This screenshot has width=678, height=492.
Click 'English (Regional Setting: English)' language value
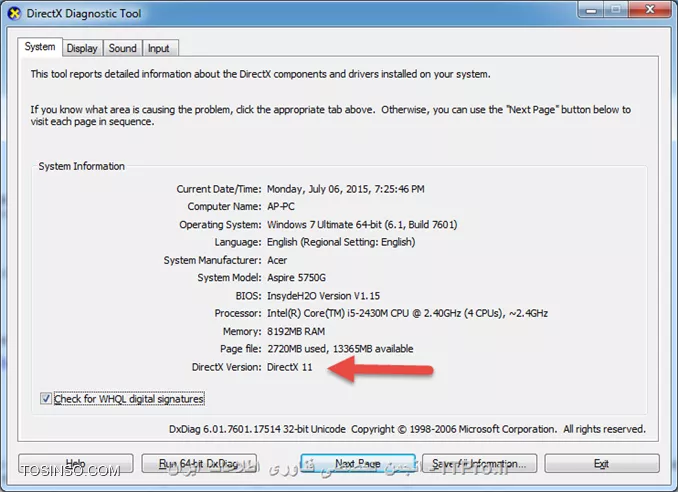click(x=341, y=242)
